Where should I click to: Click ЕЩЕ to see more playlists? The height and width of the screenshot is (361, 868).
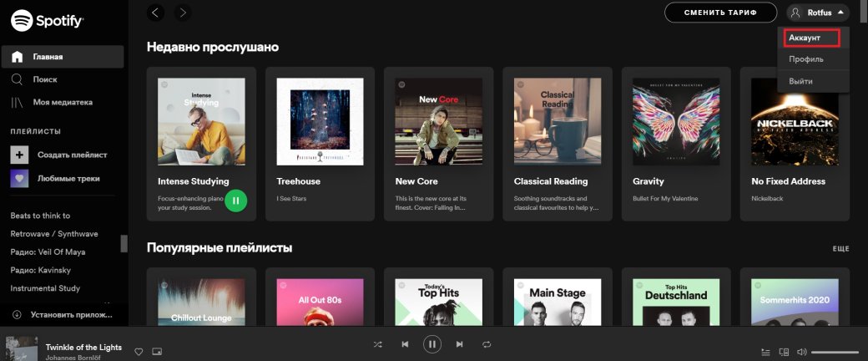point(841,248)
